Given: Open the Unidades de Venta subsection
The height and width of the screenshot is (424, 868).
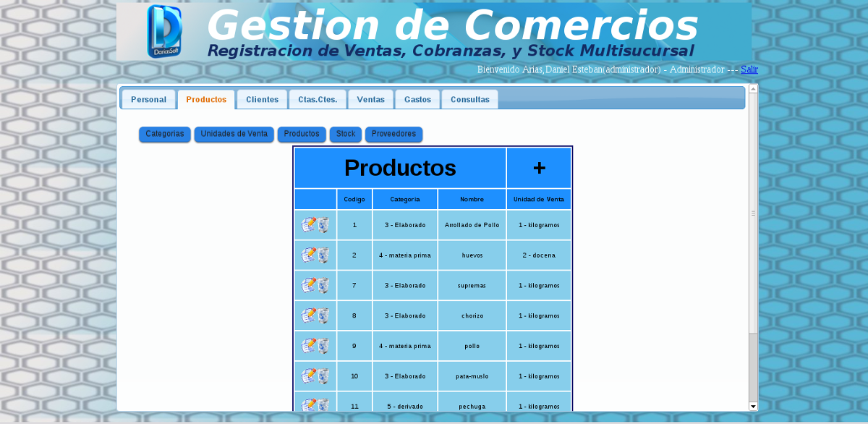Looking at the screenshot, I should point(234,134).
